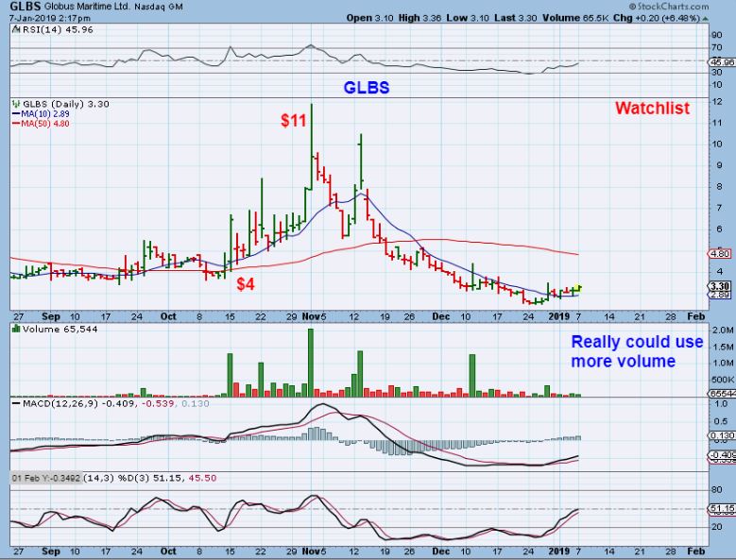
Task: Click the Dec label on price chart date axis
Action: coord(441,316)
